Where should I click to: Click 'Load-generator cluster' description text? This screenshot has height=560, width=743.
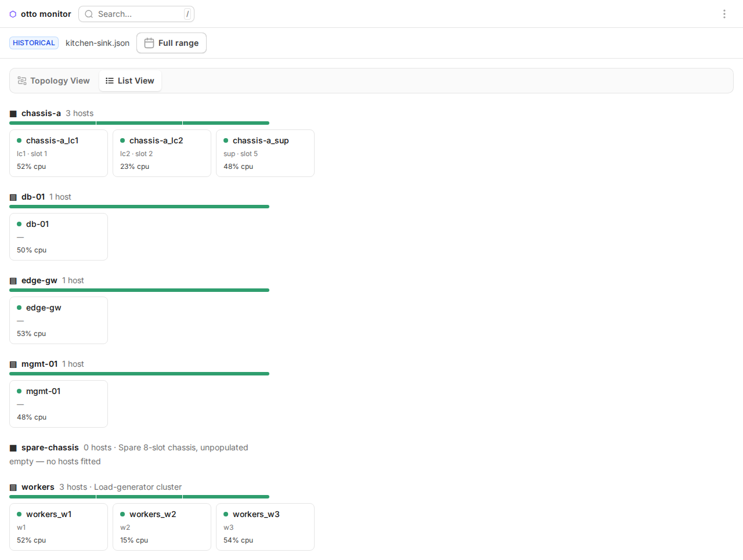point(138,487)
